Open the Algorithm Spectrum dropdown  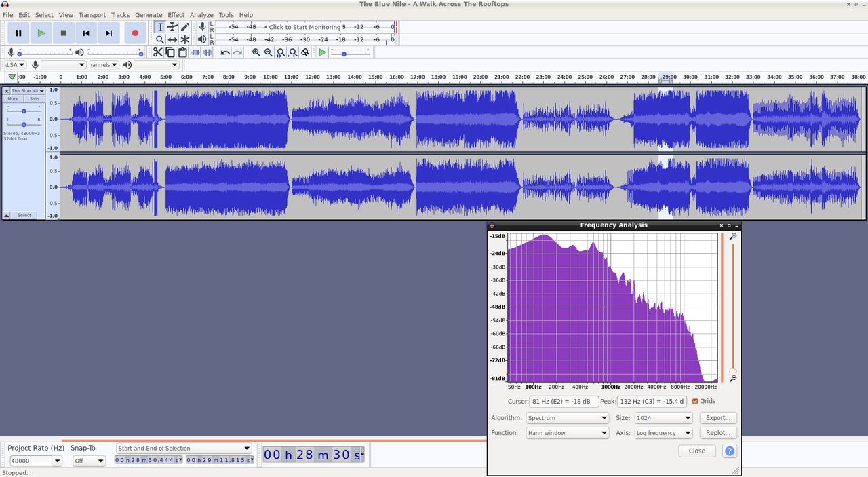click(x=567, y=418)
